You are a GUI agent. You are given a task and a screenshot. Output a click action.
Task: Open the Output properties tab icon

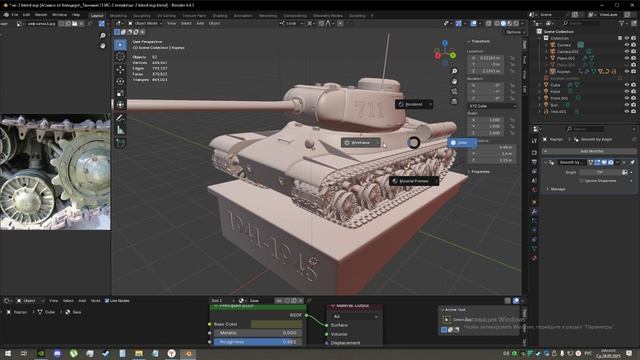coord(534,162)
